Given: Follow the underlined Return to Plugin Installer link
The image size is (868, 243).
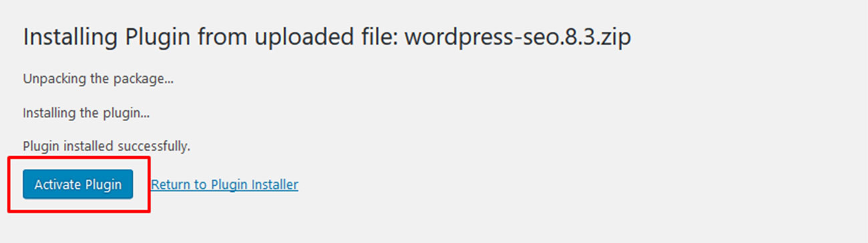Looking at the screenshot, I should click(225, 184).
